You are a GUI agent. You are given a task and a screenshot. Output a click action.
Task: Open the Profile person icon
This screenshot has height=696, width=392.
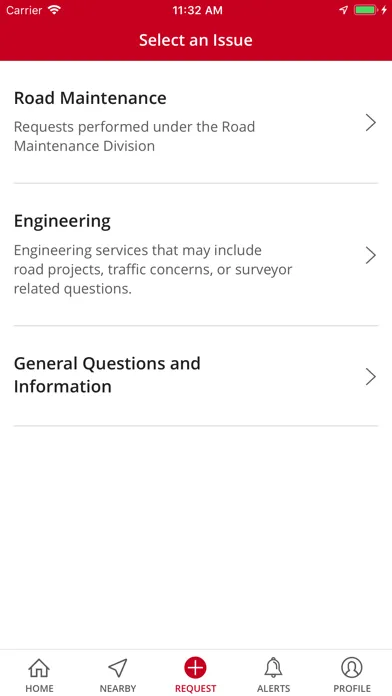352,668
